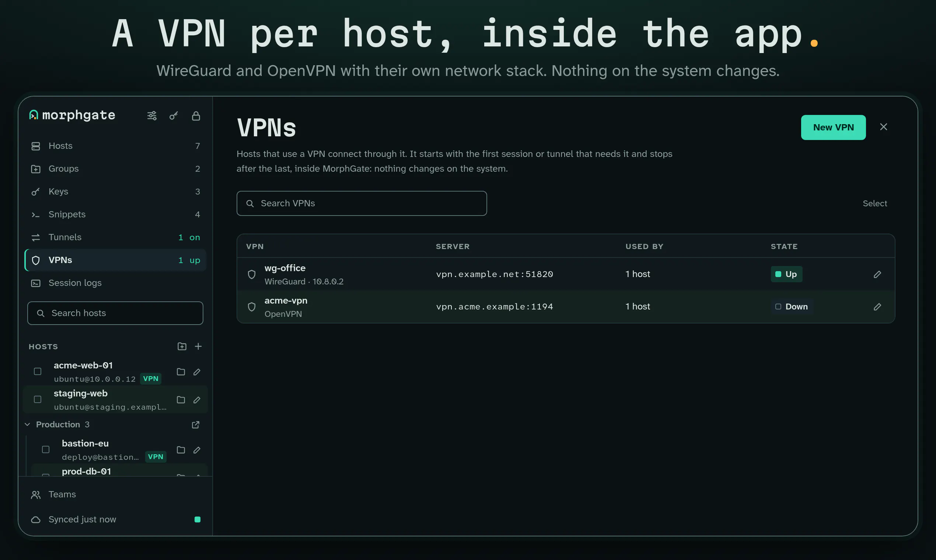Edit the wg-office VPN with the pencil icon
The height and width of the screenshot is (560, 936).
pos(877,274)
